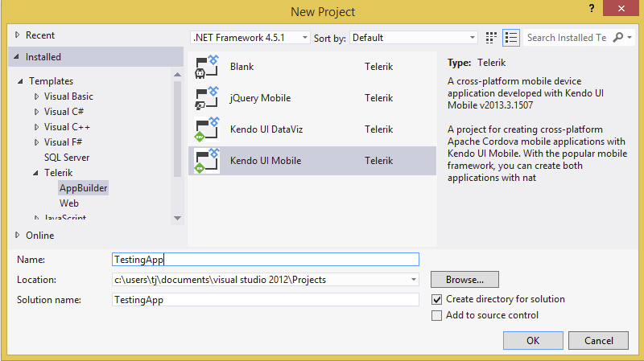Expand the Visual Basic node
Image resolution: width=644 pixels, height=361 pixels.
click(36, 96)
